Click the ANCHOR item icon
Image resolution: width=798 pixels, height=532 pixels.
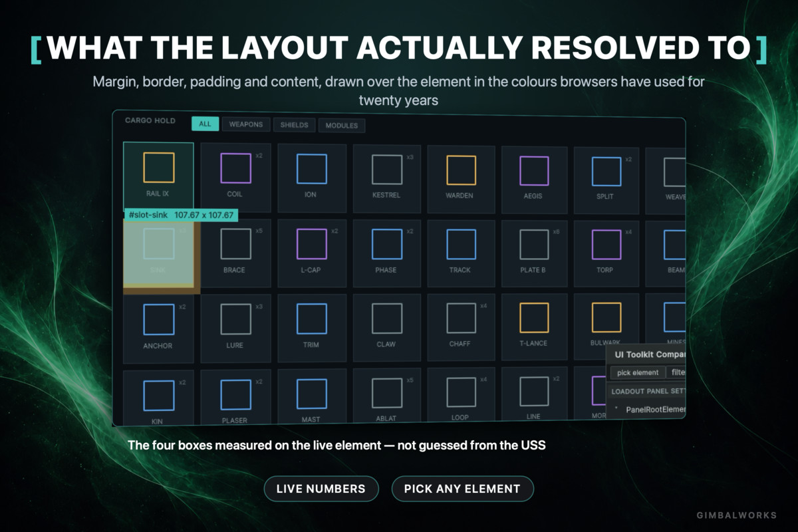click(x=159, y=319)
